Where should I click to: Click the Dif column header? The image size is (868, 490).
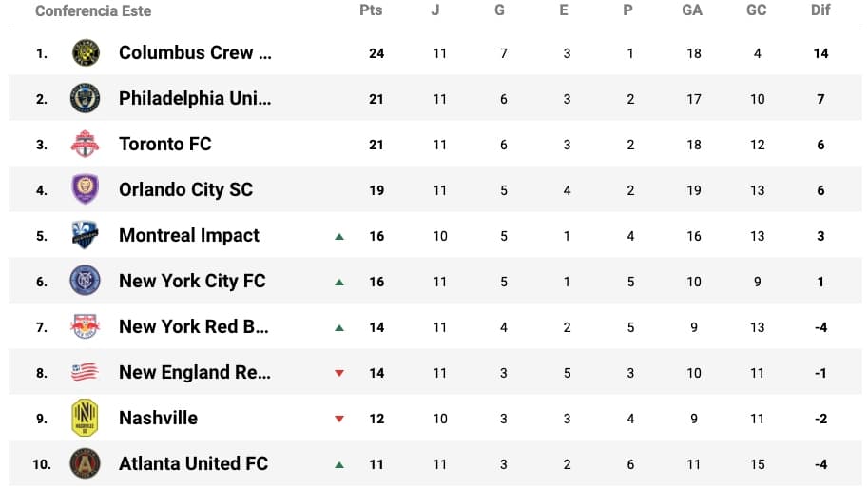coord(820,10)
